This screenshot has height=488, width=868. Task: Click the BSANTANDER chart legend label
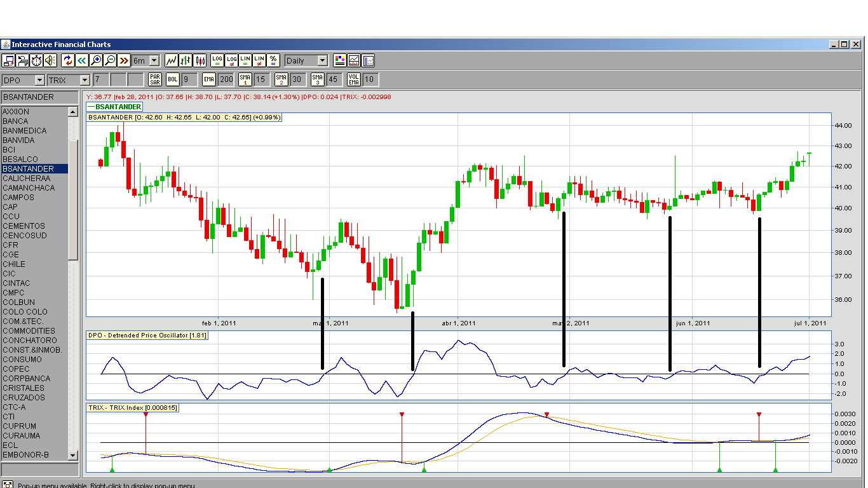click(114, 107)
